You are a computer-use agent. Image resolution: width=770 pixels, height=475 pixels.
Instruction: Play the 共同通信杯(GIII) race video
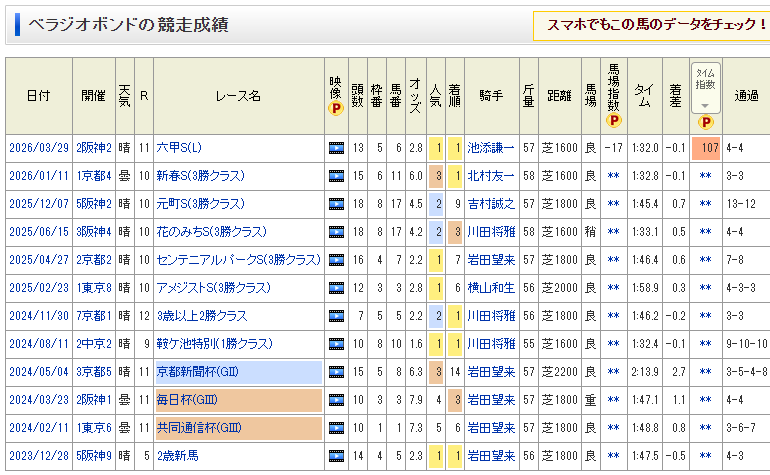[336, 428]
